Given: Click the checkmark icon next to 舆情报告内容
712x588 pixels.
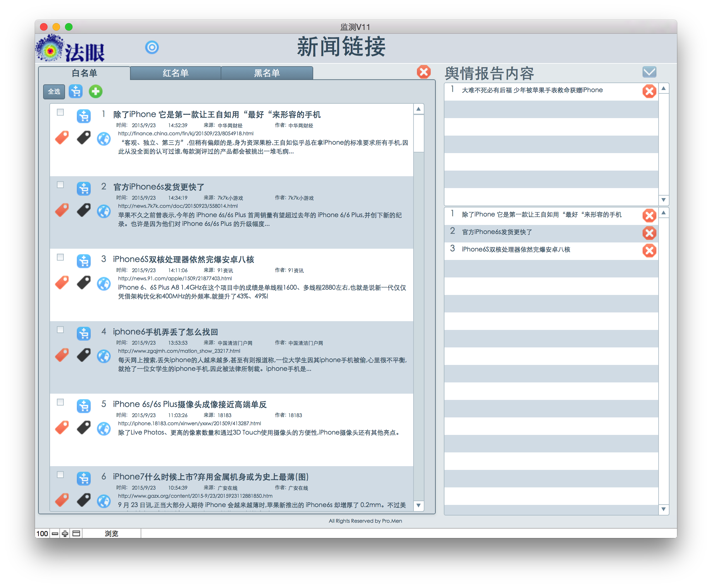Looking at the screenshot, I should tap(649, 72).
